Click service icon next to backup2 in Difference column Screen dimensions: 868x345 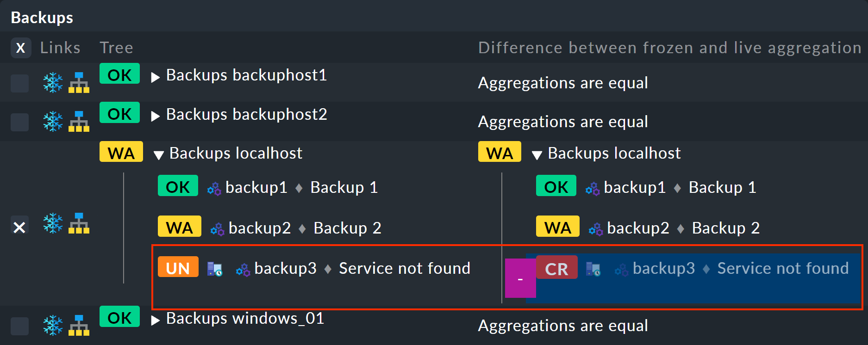tap(595, 229)
